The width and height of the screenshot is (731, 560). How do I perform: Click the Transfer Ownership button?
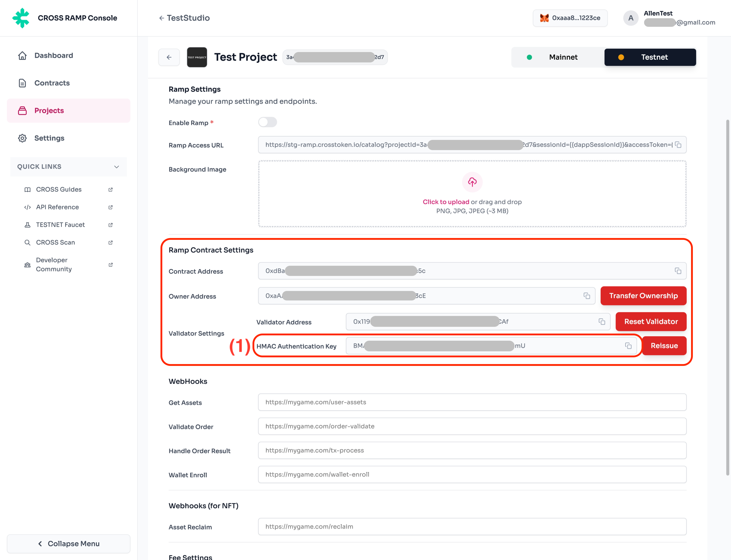pyautogui.click(x=643, y=296)
